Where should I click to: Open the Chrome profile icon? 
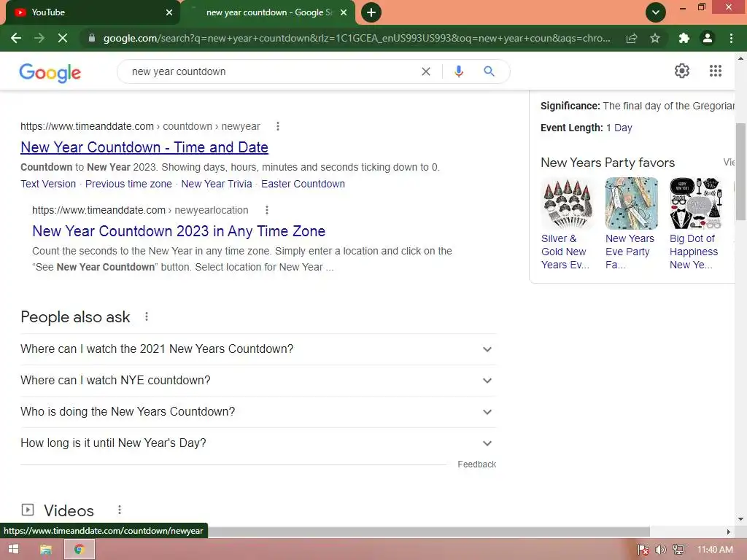708,38
